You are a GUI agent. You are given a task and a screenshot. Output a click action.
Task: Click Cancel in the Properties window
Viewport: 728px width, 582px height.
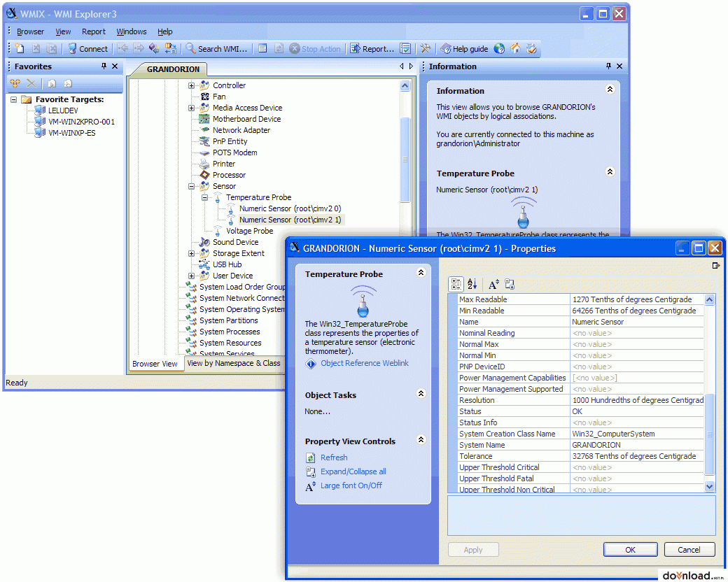pyautogui.click(x=689, y=550)
